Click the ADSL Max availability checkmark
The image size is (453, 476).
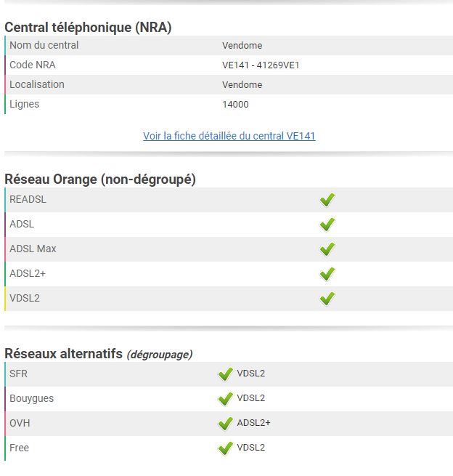327,249
